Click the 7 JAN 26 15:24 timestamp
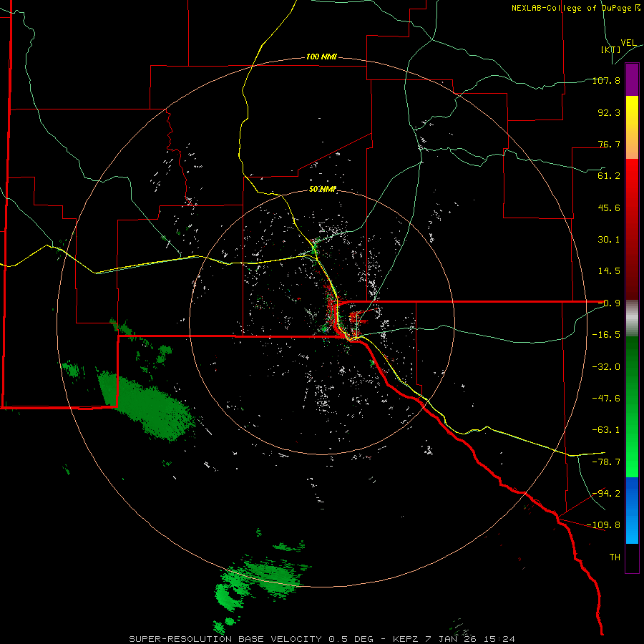Viewport: 644px width, 644px height. (469, 639)
